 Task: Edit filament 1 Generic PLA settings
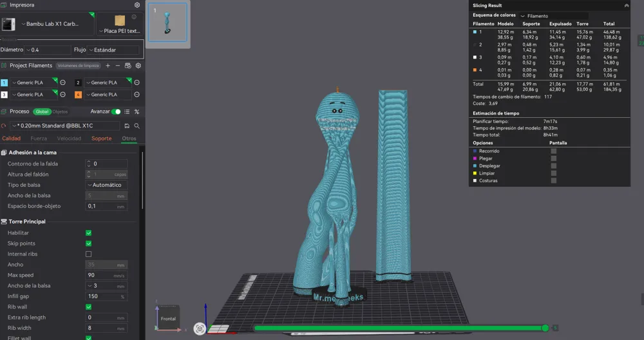pyautogui.click(x=63, y=82)
